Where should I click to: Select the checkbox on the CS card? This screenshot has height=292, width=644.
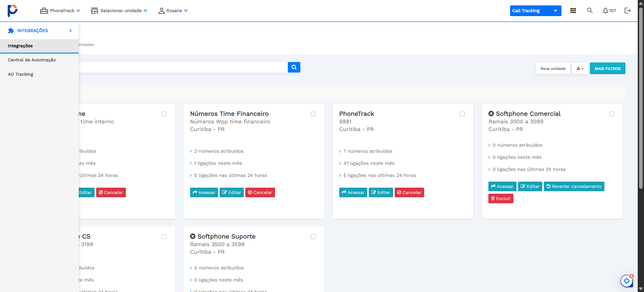click(164, 237)
